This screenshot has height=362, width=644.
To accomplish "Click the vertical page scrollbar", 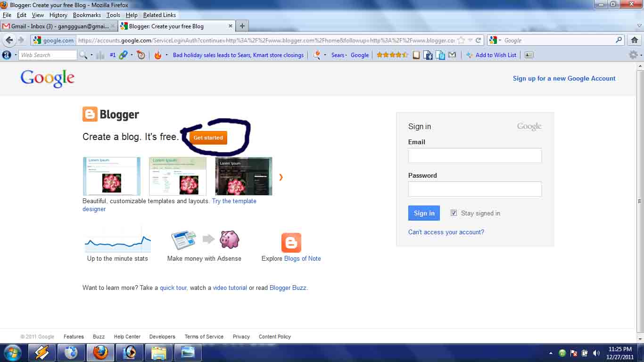I will coord(640,202).
